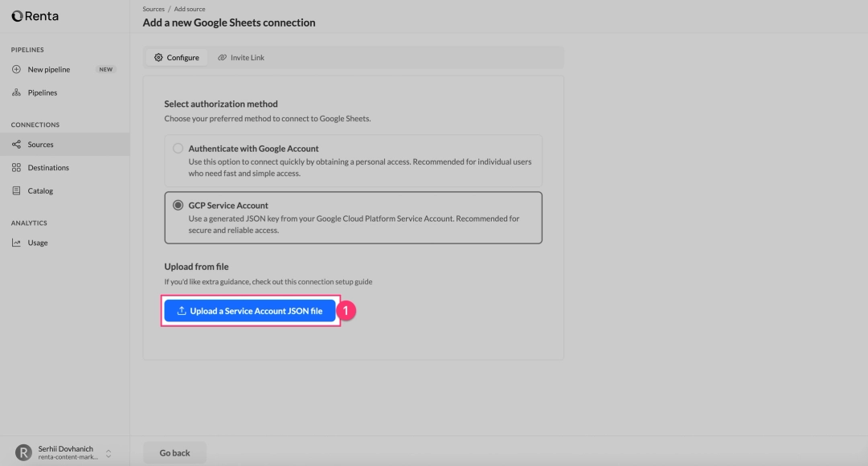Switch to the Configure tab
This screenshot has height=466, width=868.
pos(176,57)
